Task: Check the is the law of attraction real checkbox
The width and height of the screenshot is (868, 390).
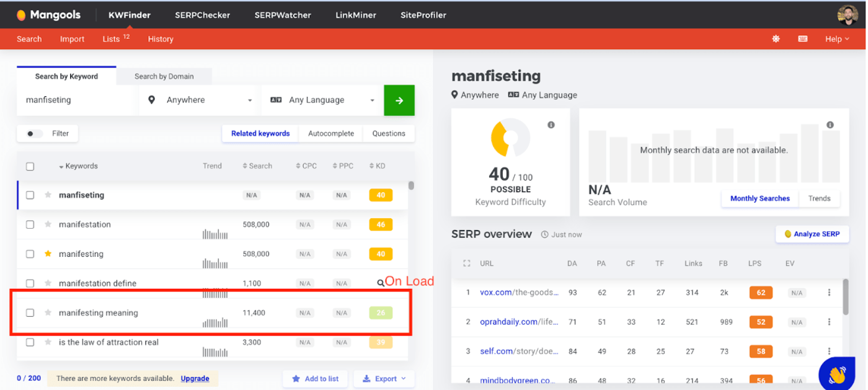Action: pyautogui.click(x=30, y=342)
